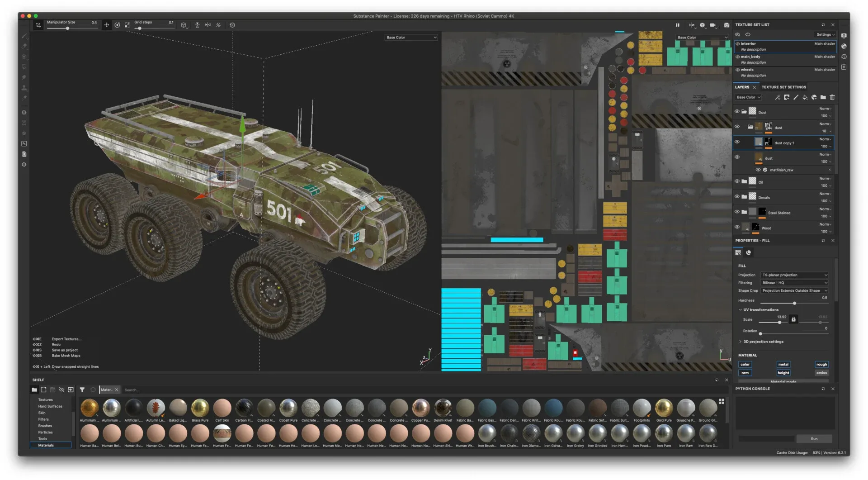Open the 3D cube projection mode icon
The image size is (868, 480).
tap(184, 25)
